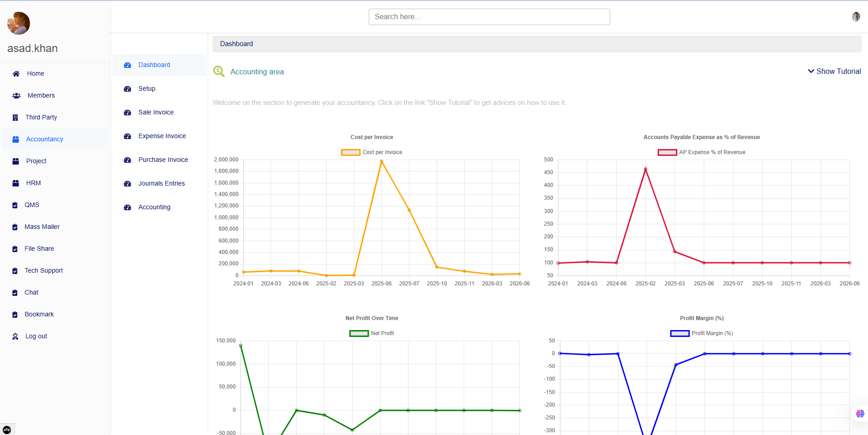Click the PHP debug icon at the bottom-left
The width and height of the screenshot is (868, 435).
click(7, 430)
